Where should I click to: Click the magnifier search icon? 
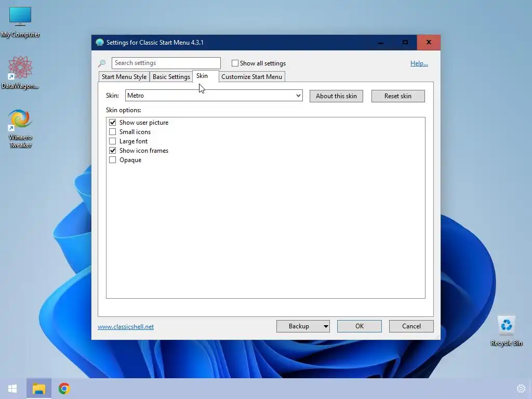pos(102,63)
